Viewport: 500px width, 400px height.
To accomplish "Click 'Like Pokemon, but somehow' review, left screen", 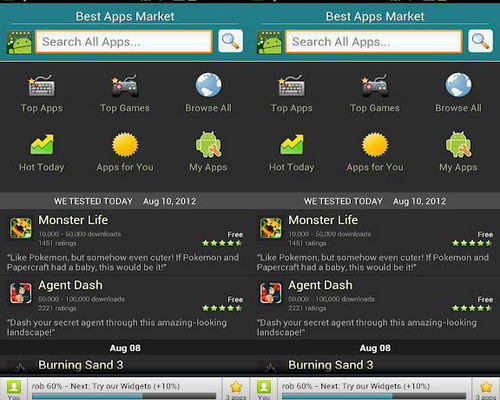I will pos(123,262).
